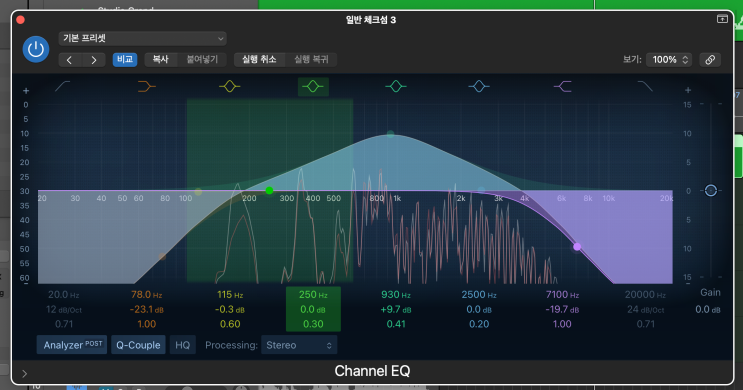Enable the high cut filter band icon

coord(645,86)
